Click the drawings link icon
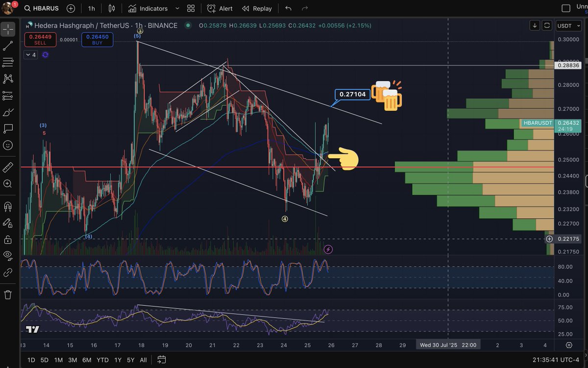The height and width of the screenshot is (368, 588). pos(8,272)
